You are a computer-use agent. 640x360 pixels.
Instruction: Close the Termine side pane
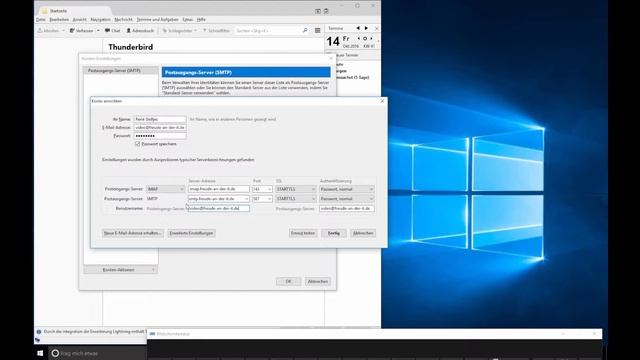point(376,28)
